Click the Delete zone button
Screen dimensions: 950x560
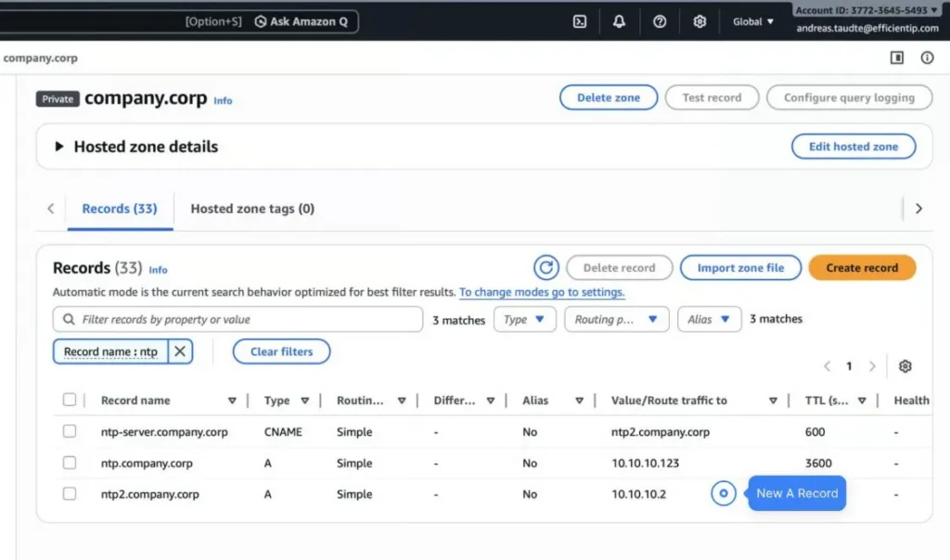pos(609,97)
